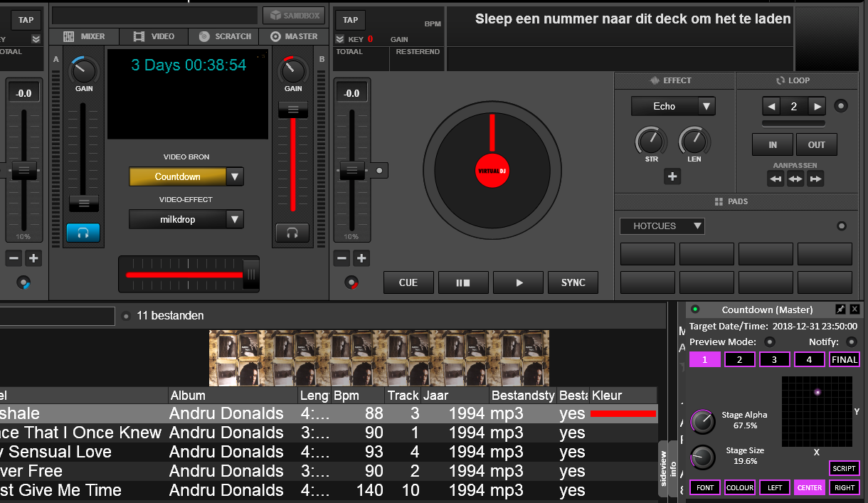This screenshot has width=868, height=503.
Task: Click the FONT button
Action: point(705,487)
